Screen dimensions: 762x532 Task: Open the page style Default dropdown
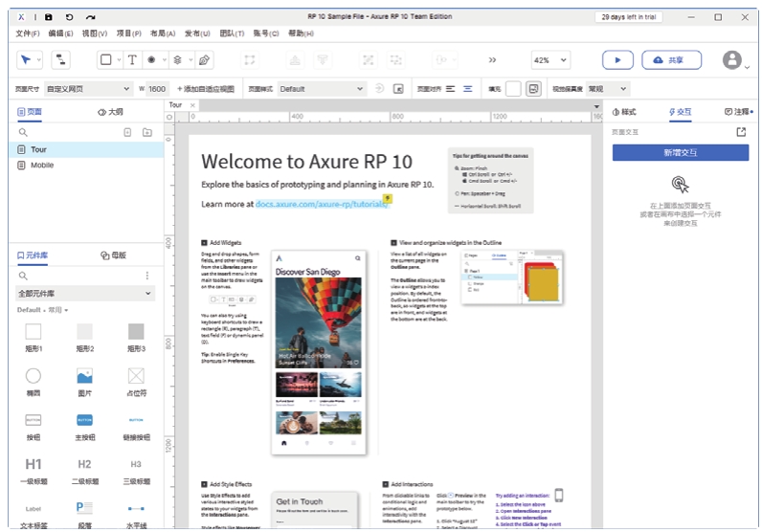[321, 89]
